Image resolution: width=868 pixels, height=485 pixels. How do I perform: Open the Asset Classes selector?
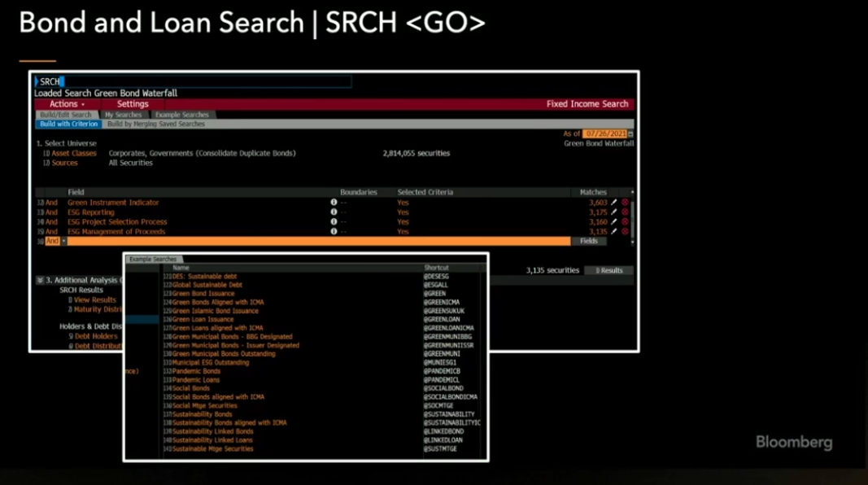click(74, 153)
